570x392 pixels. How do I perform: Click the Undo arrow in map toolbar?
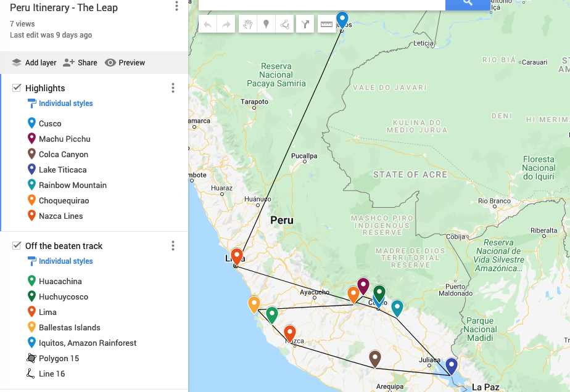point(208,25)
